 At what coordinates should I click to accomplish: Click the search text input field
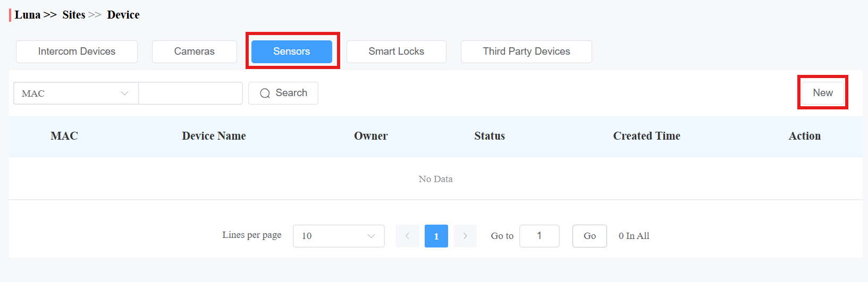(x=190, y=93)
